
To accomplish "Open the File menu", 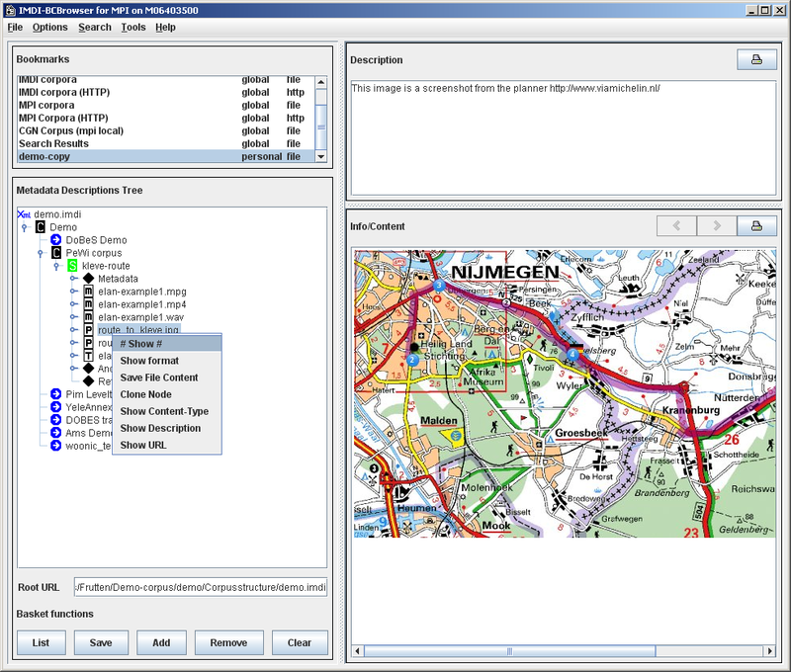I will (15, 28).
